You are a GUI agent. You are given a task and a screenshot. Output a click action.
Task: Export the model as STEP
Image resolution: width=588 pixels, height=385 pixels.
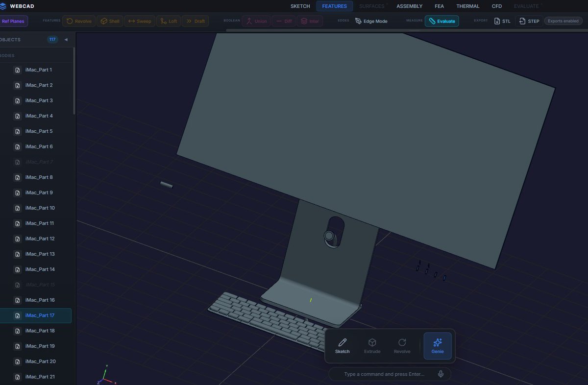[x=529, y=22]
